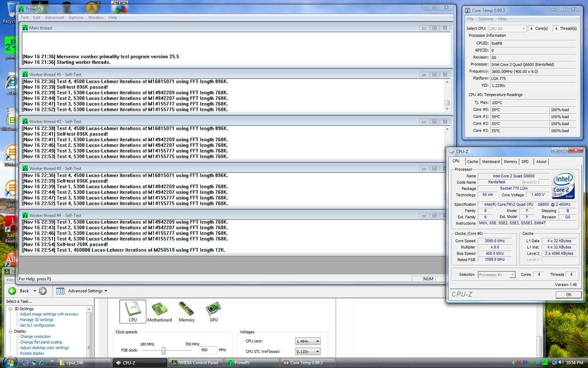Viewport: 588px width, 368px height.
Task: Open Core Temp Help menu
Action: click(502, 19)
